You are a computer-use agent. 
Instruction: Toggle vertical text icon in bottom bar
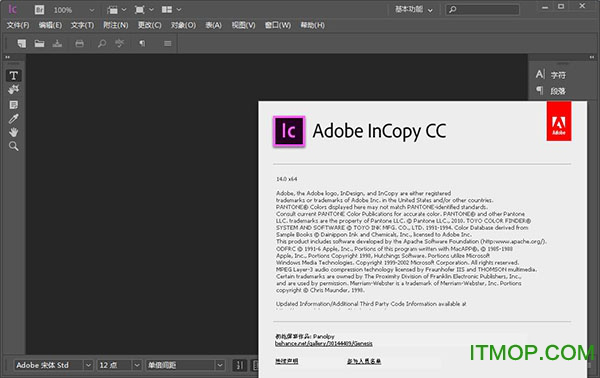tap(240, 365)
